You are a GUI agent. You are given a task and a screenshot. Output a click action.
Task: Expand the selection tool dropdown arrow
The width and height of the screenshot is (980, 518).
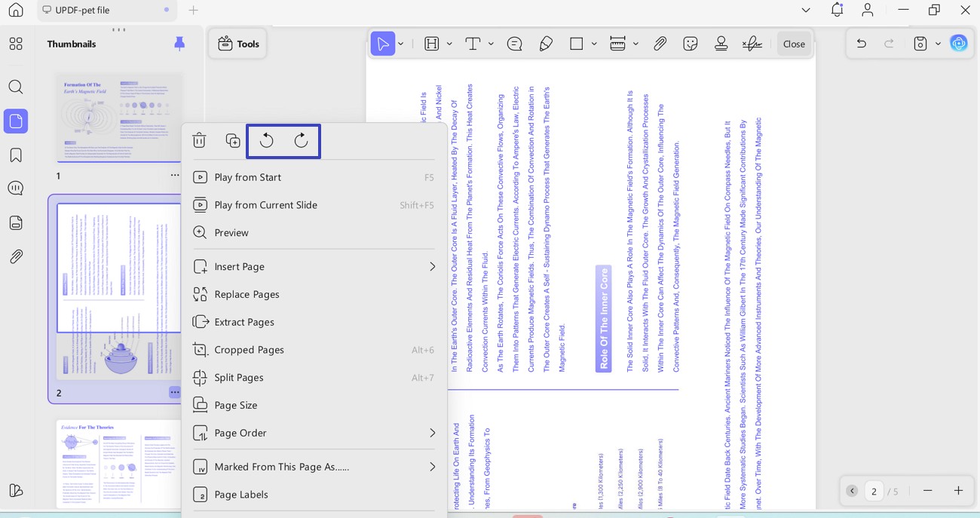click(401, 44)
